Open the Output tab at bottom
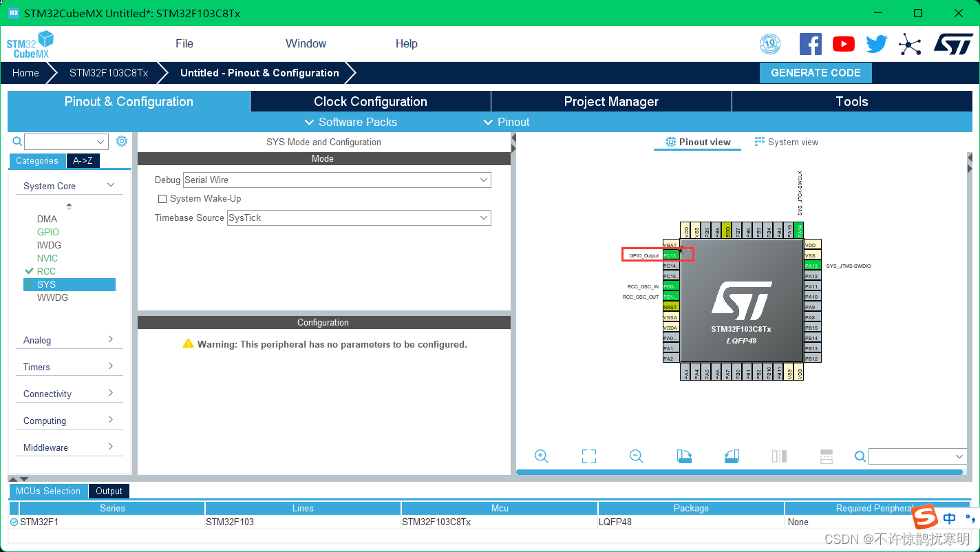The height and width of the screenshot is (552, 980). [109, 491]
